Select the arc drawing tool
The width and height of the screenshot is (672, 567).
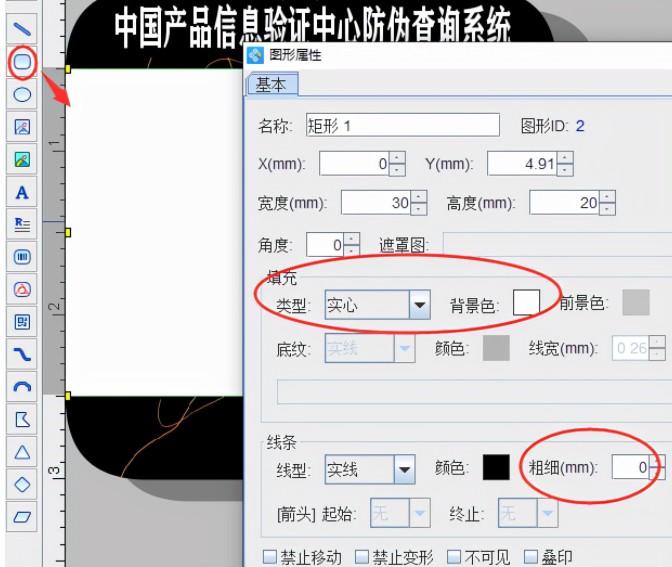(22, 387)
